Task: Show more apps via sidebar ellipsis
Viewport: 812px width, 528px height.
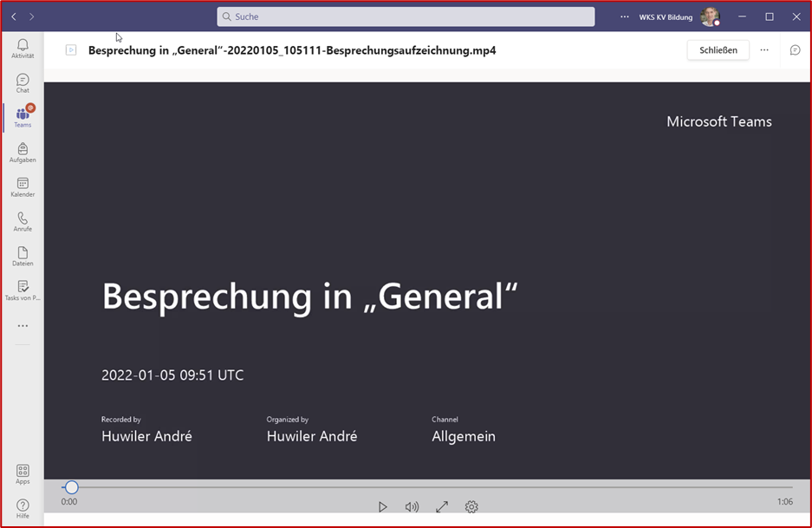Action: pos(23,326)
